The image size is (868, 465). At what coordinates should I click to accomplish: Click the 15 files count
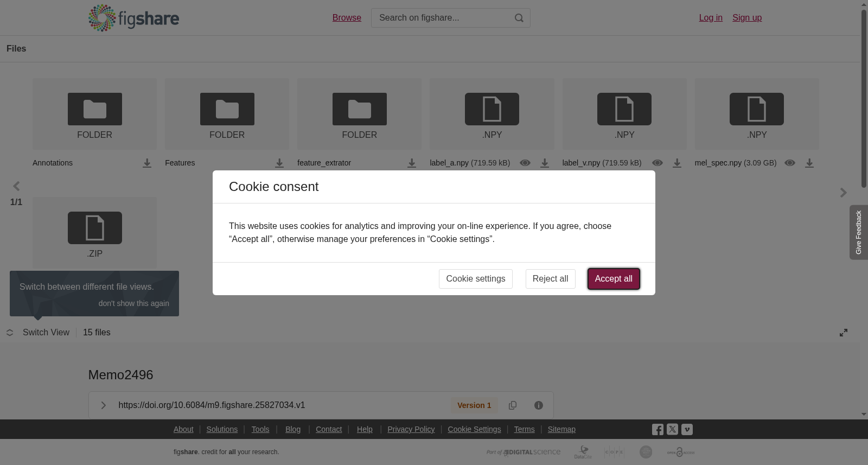(x=97, y=333)
